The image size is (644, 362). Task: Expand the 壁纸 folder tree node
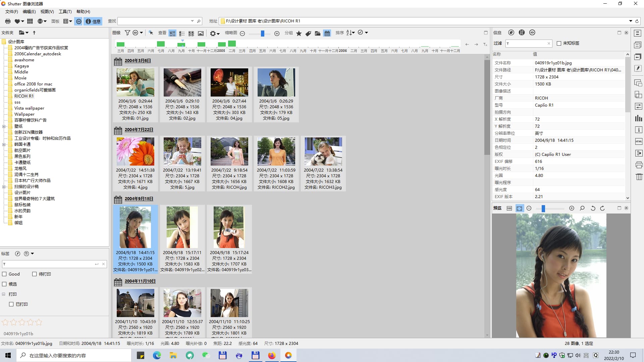pos(4,126)
